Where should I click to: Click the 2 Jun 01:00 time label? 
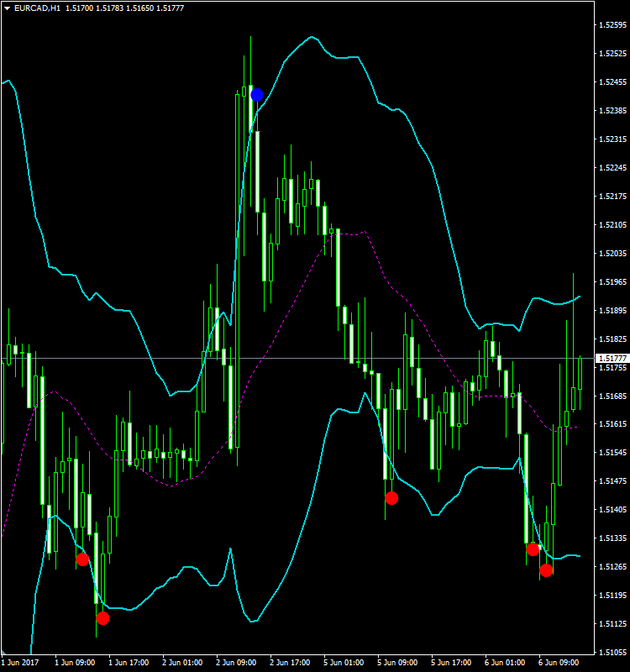pos(182,663)
